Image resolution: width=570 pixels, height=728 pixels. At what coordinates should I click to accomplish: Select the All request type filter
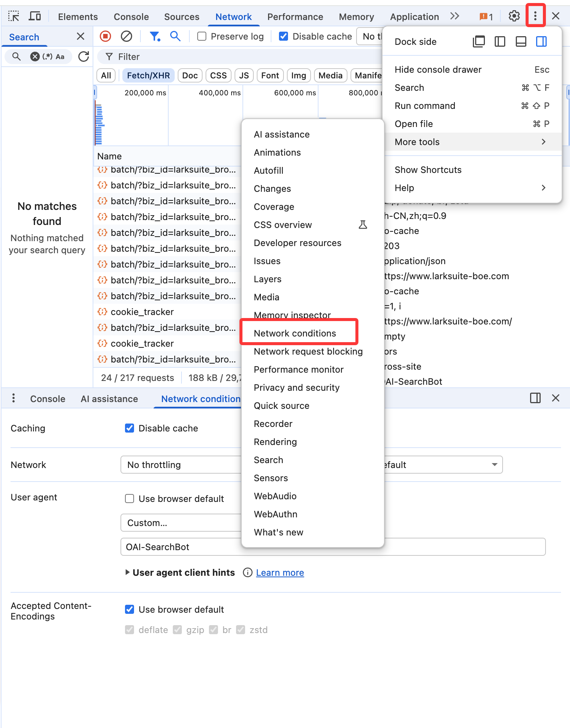pos(106,75)
